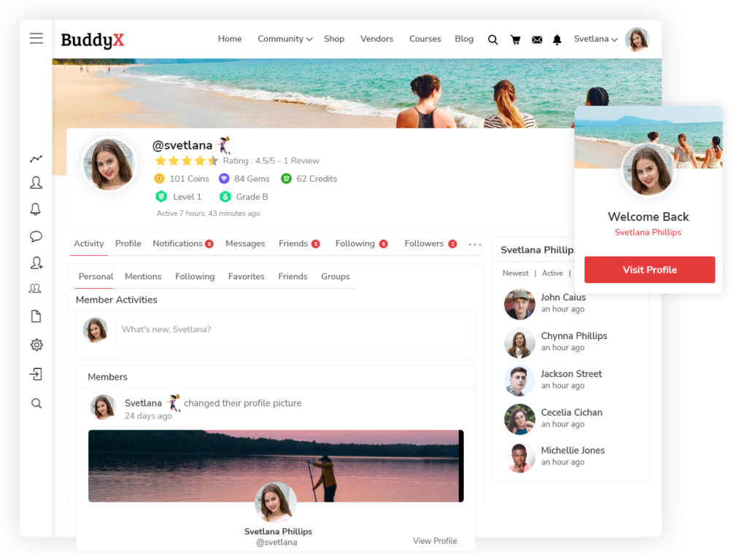Open the settings gear in the sidebar
Viewport: 747px width, 560px height.
tap(36, 344)
